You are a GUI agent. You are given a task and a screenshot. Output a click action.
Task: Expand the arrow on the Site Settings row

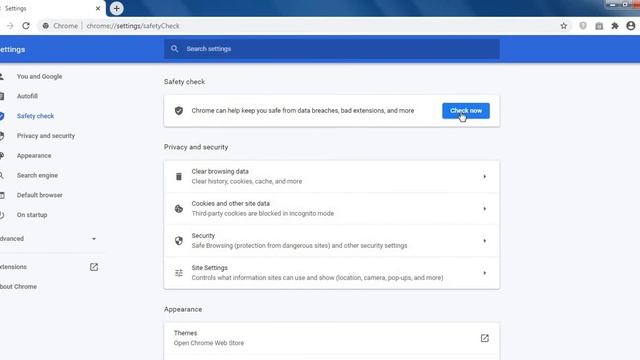click(x=484, y=273)
